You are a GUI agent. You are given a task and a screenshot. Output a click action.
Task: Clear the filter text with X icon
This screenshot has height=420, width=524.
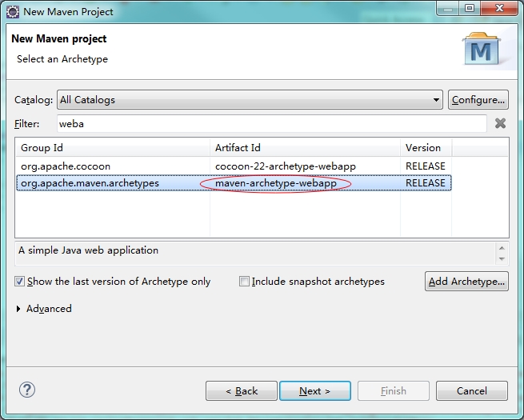(500, 124)
